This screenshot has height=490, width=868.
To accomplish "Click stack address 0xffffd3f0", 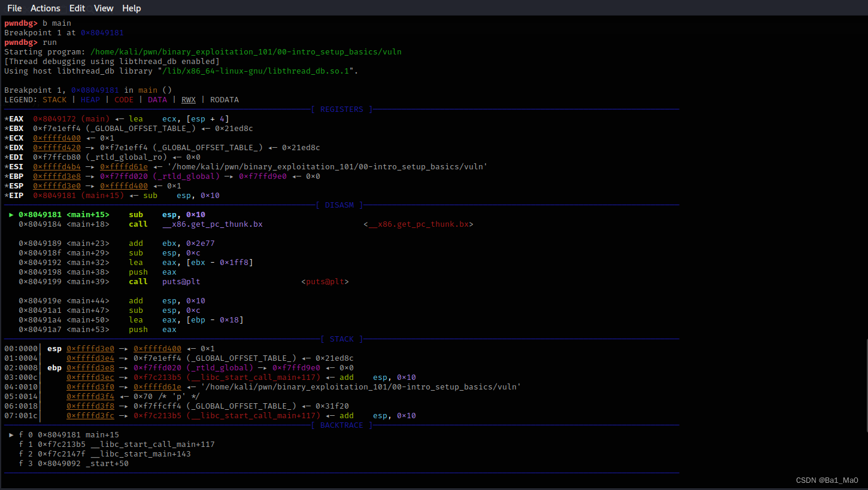I will [x=90, y=387].
